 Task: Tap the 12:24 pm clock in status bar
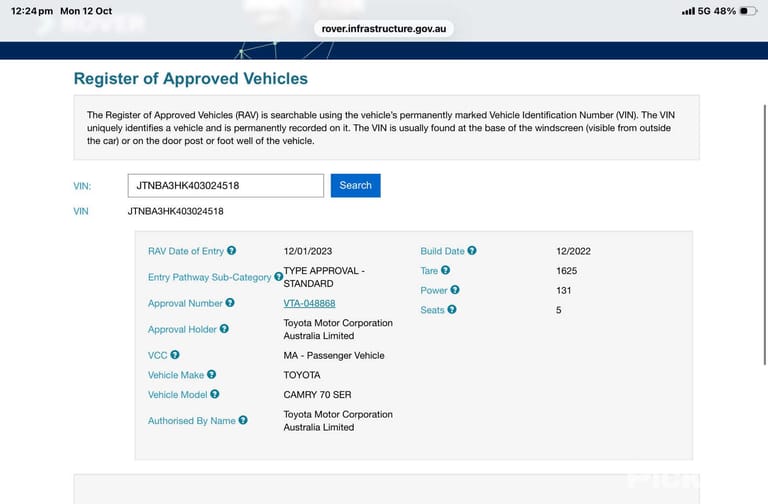(x=32, y=11)
